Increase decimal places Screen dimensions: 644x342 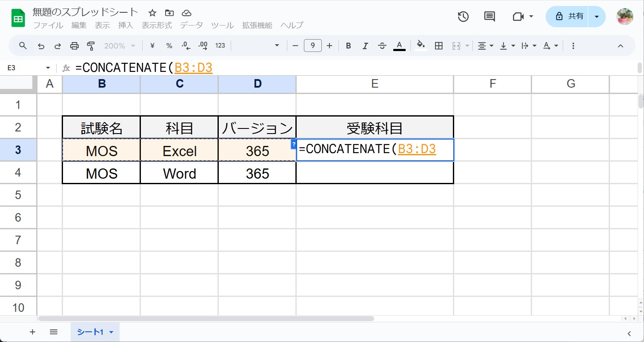point(203,46)
